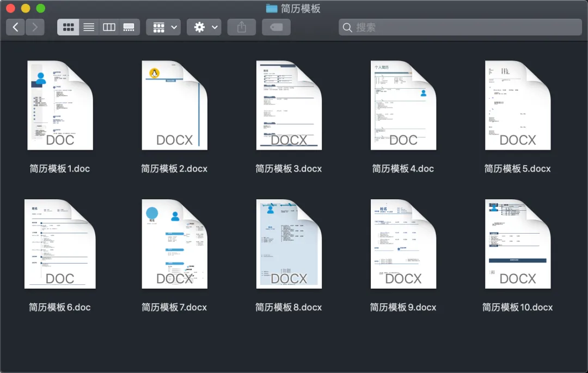Click the file name 简历模板 3.docx
The image size is (588, 373).
point(289,169)
